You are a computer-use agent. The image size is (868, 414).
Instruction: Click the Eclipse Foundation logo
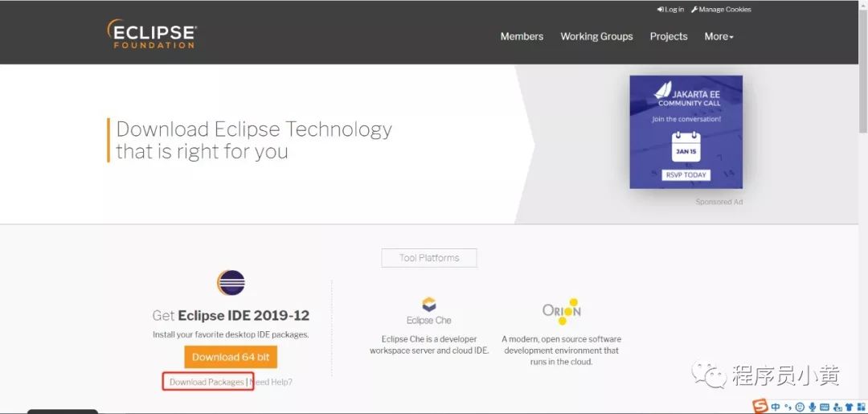click(x=152, y=34)
